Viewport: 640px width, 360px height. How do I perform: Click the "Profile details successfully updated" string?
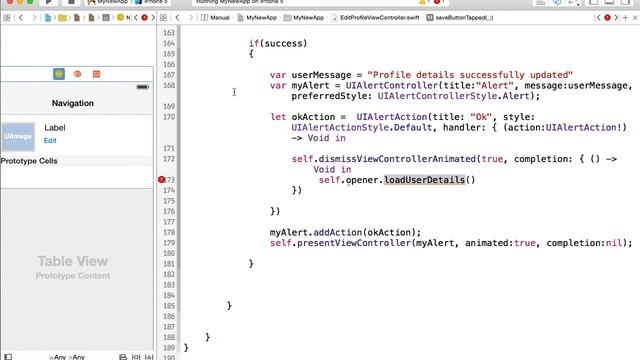(x=470, y=75)
